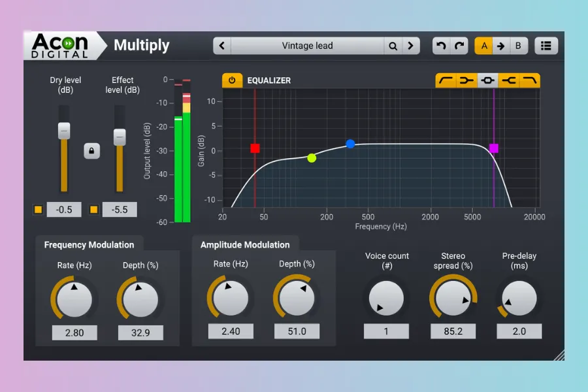Toggle the dry/effect level link lock
588x392 pixels.
91,151
